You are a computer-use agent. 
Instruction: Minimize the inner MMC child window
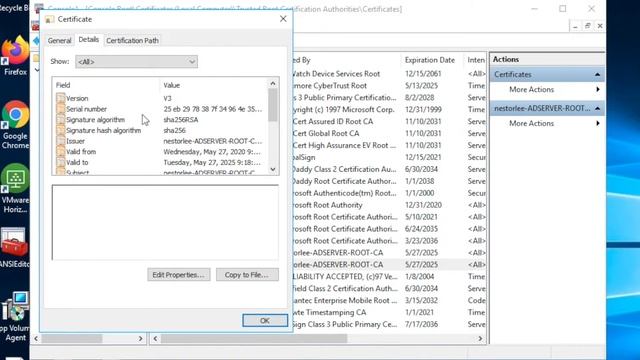575,26
